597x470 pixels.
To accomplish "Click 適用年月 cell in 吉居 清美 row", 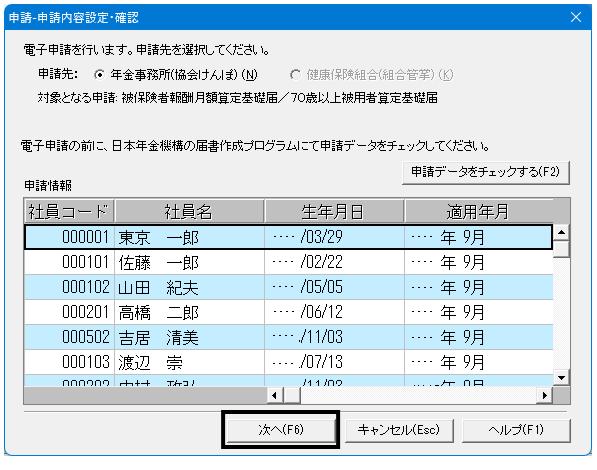I will [478, 337].
